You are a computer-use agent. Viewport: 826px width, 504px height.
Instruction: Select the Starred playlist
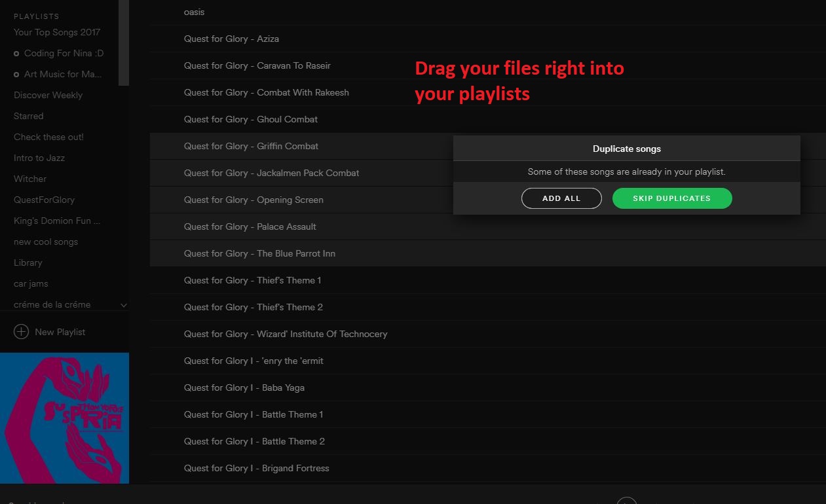pos(28,116)
